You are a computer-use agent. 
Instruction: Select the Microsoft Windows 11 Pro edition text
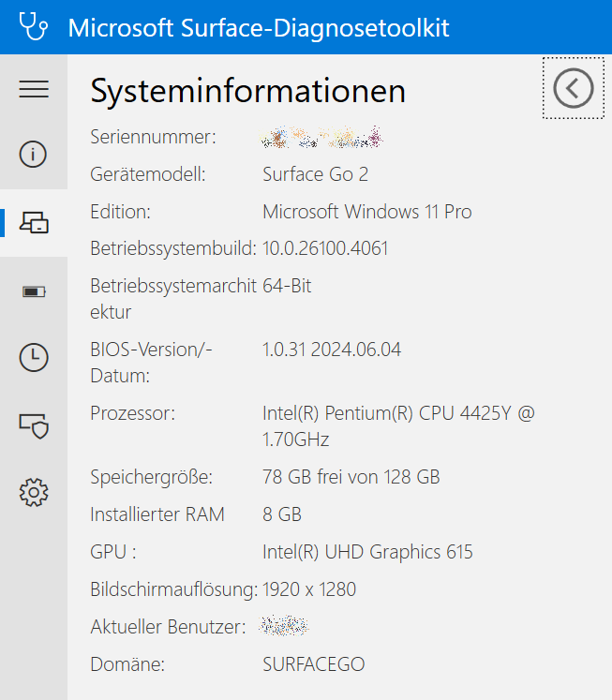pos(366,212)
